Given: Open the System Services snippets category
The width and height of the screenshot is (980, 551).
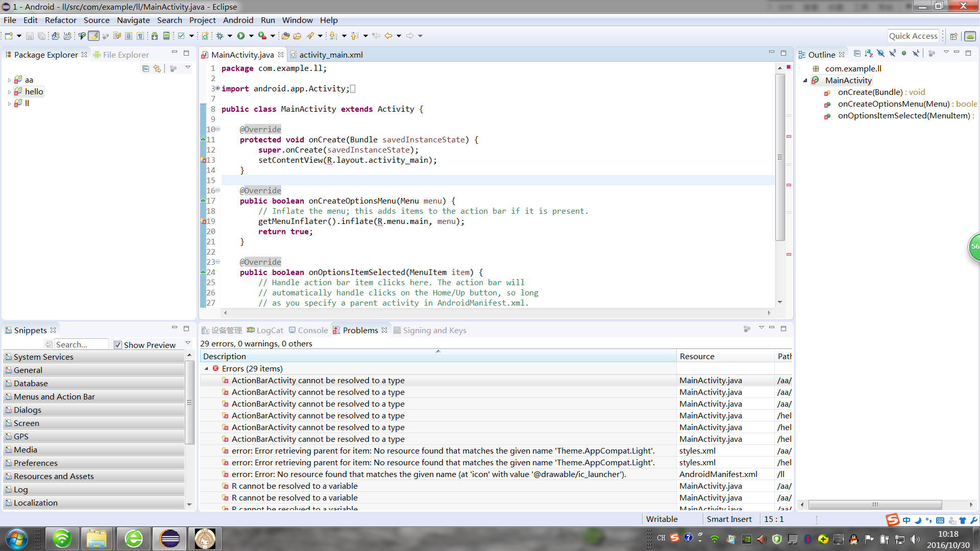Looking at the screenshot, I should coord(94,357).
